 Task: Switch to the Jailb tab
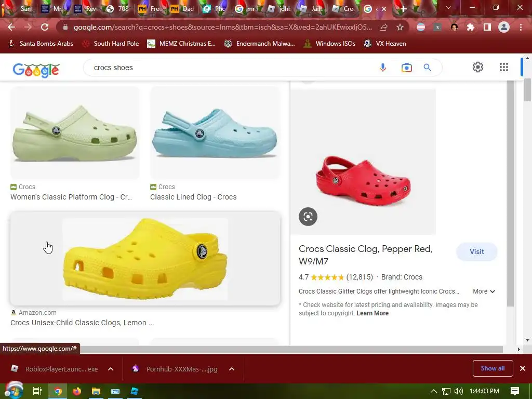click(311, 9)
